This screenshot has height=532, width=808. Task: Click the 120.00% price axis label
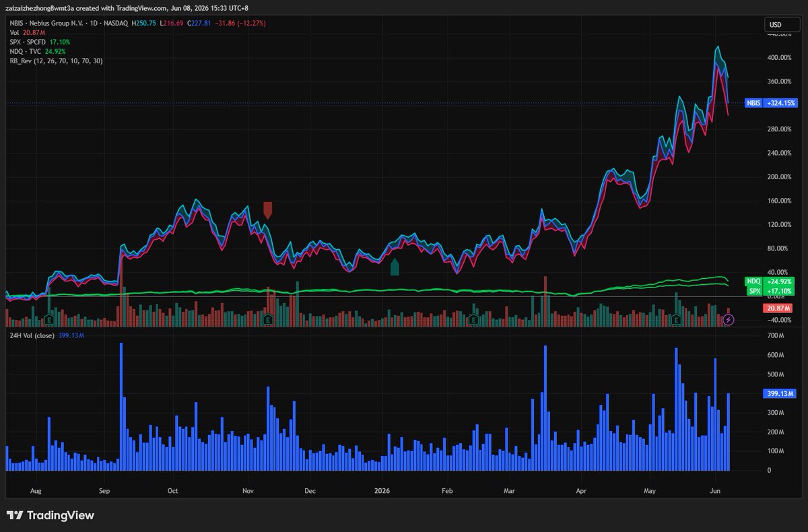[x=779, y=225]
